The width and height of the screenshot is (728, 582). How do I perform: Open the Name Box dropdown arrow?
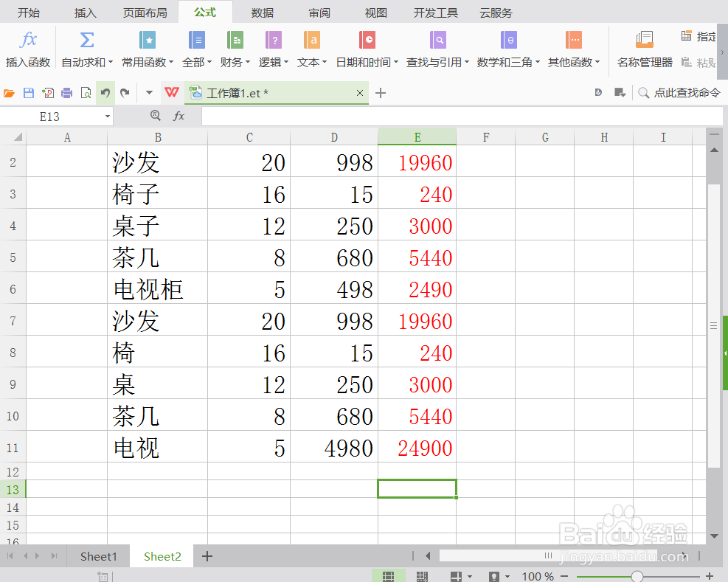pos(107,117)
